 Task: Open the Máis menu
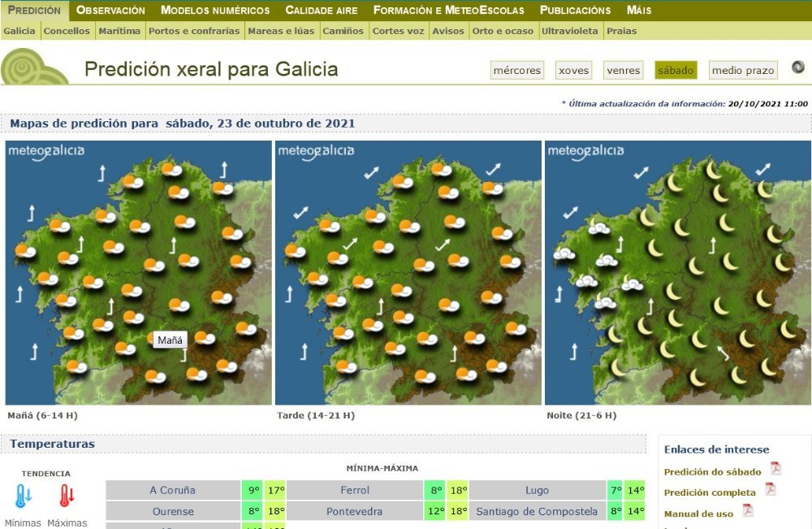coord(638,11)
